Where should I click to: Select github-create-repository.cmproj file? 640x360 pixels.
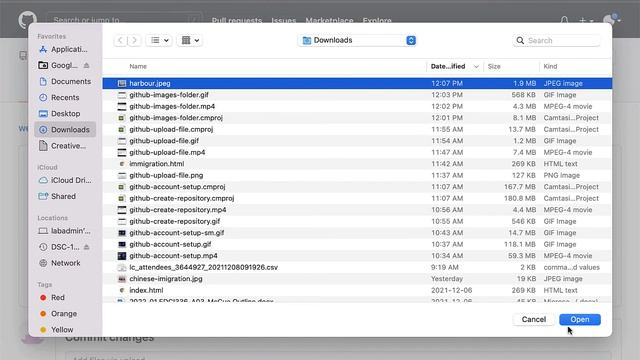[357, 198]
